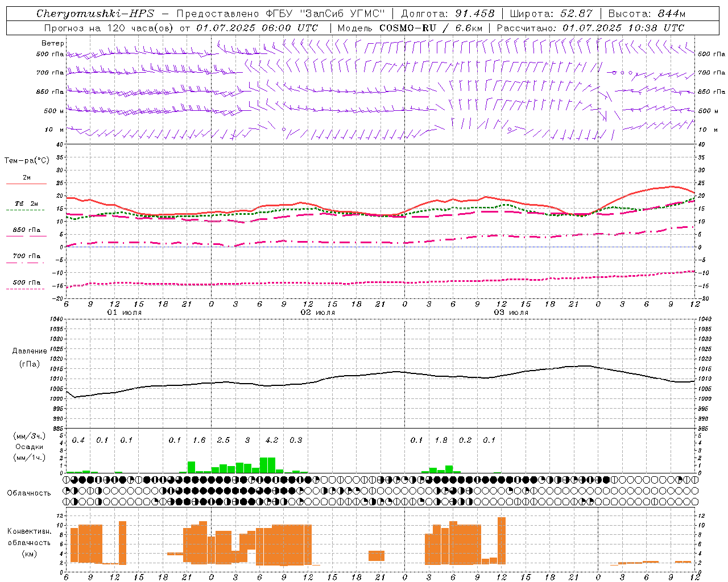Click the 0.3 precipitation total
Screen dimensions: 728x582
coord(296,440)
